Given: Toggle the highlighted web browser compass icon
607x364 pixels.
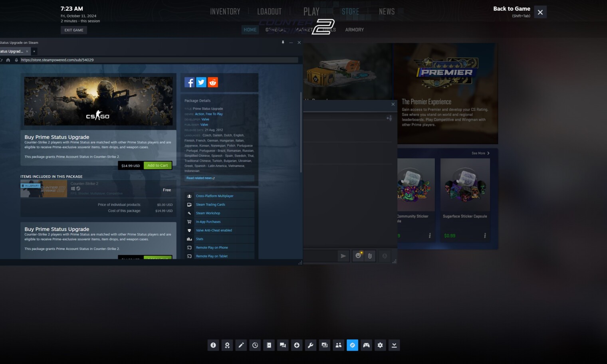Looking at the screenshot, I should (352, 345).
